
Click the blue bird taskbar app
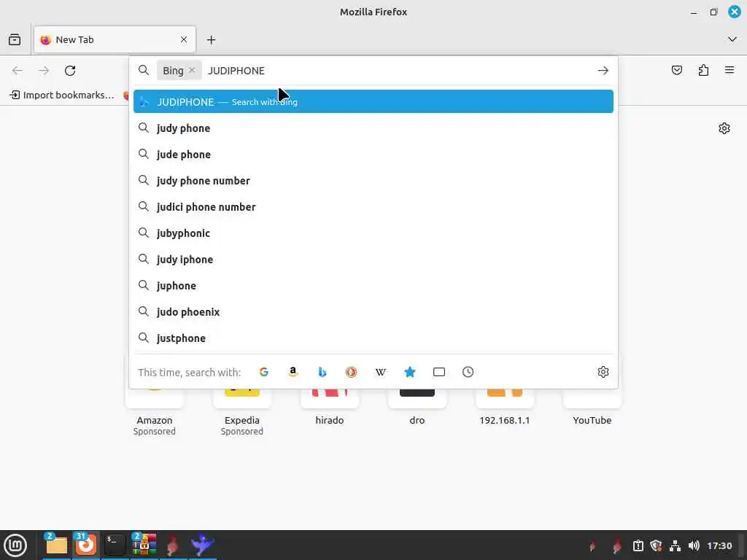click(202, 545)
